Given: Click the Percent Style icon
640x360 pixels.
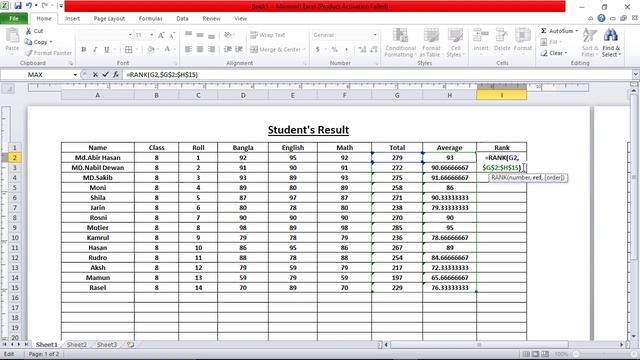Looking at the screenshot, I should pos(335,49).
